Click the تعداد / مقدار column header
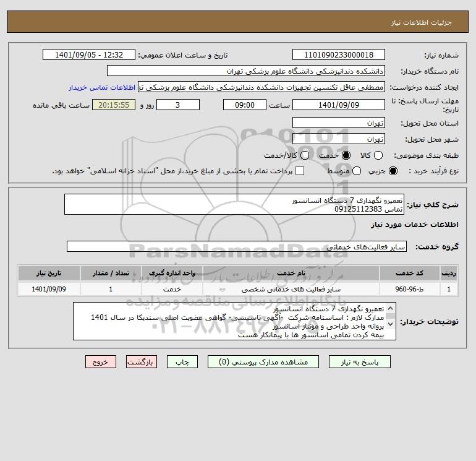Image resolution: width=476 pixels, height=461 pixels. coord(111,273)
